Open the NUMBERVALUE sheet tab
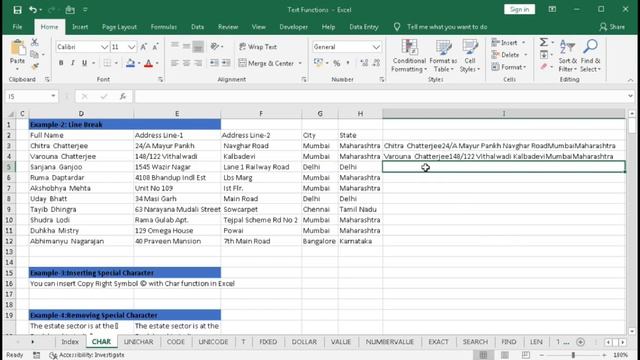The height and width of the screenshot is (360, 640). [x=389, y=342]
